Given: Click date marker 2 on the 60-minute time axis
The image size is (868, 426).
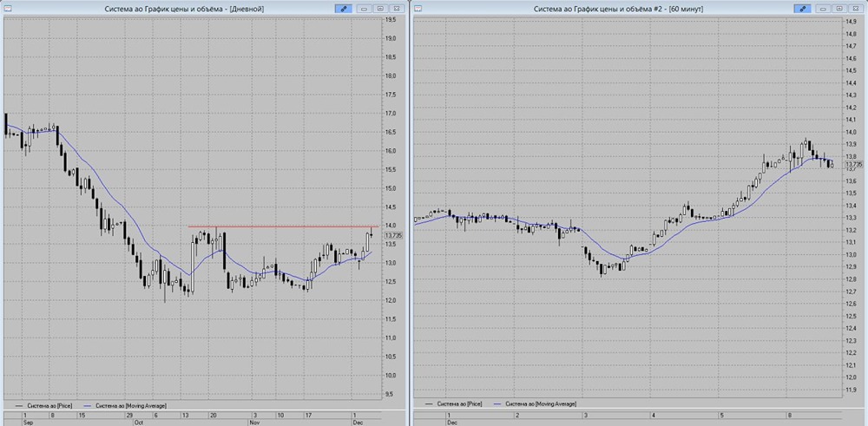Looking at the screenshot, I should (x=517, y=415).
